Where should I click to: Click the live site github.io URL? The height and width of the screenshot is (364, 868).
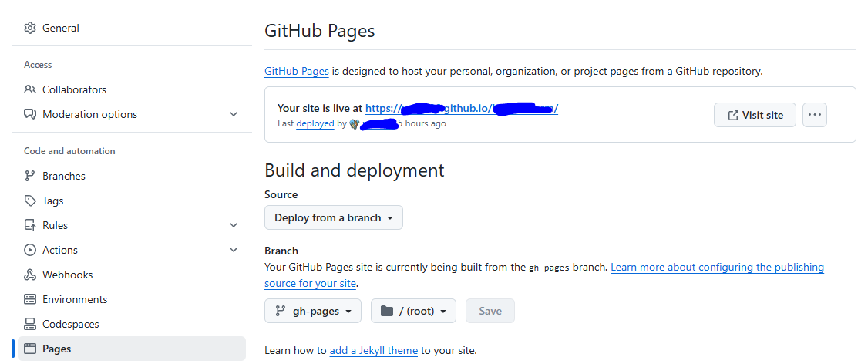pyautogui.click(x=462, y=108)
